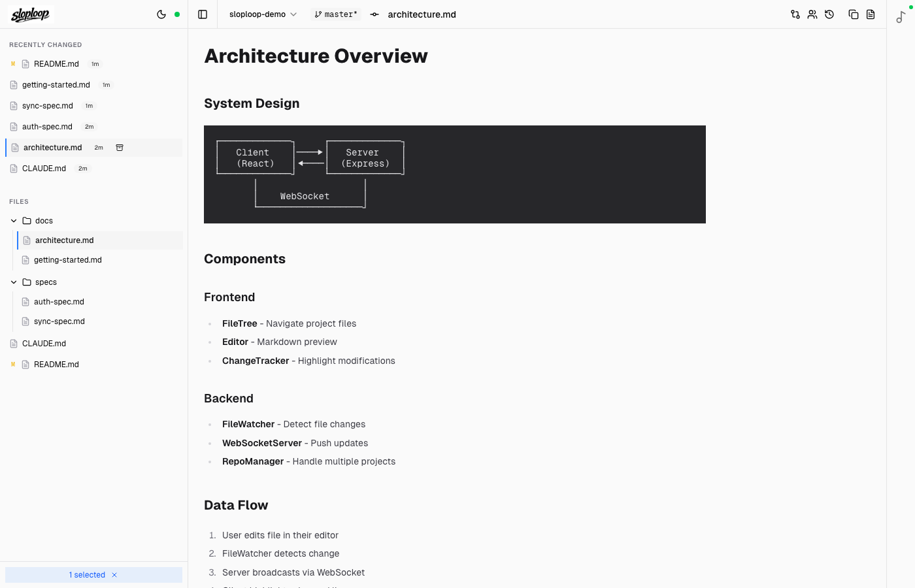The width and height of the screenshot is (915, 588).
Task: Toggle selection off via the X near '1 selected'
Action: pyautogui.click(x=114, y=575)
